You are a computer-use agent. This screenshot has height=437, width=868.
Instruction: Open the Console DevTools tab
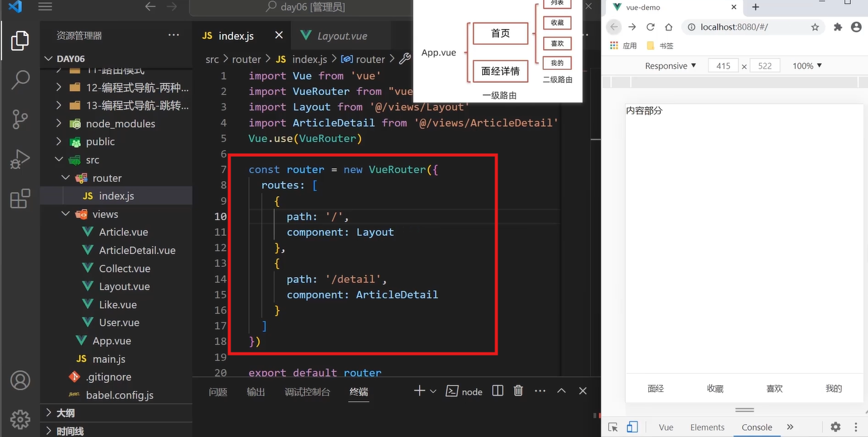pos(757,427)
